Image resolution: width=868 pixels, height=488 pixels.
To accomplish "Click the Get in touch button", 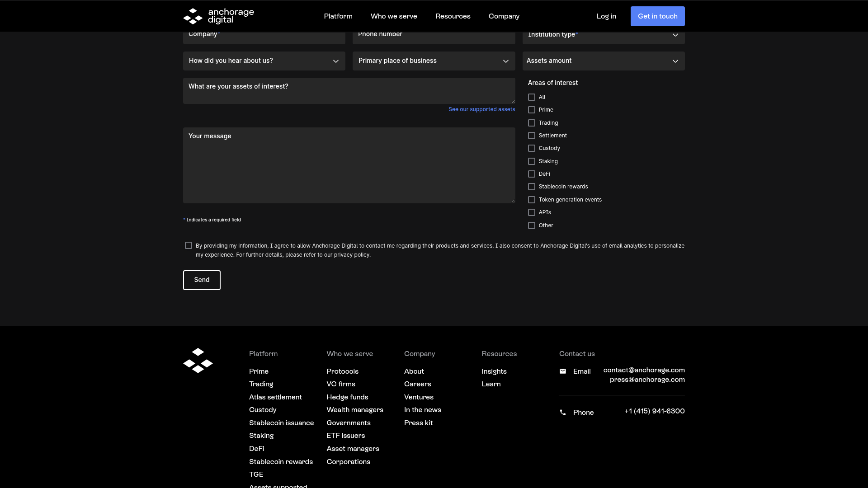I will [657, 16].
